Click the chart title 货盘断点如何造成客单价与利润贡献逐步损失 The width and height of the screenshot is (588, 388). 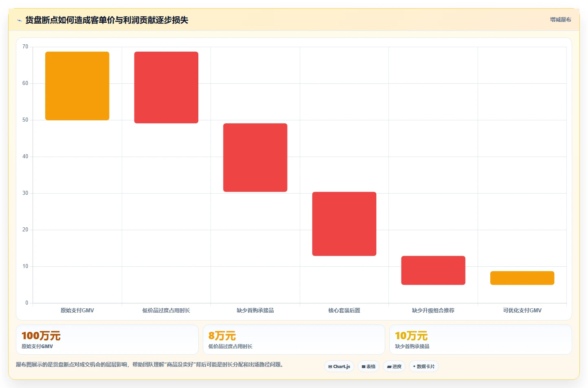pos(107,20)
